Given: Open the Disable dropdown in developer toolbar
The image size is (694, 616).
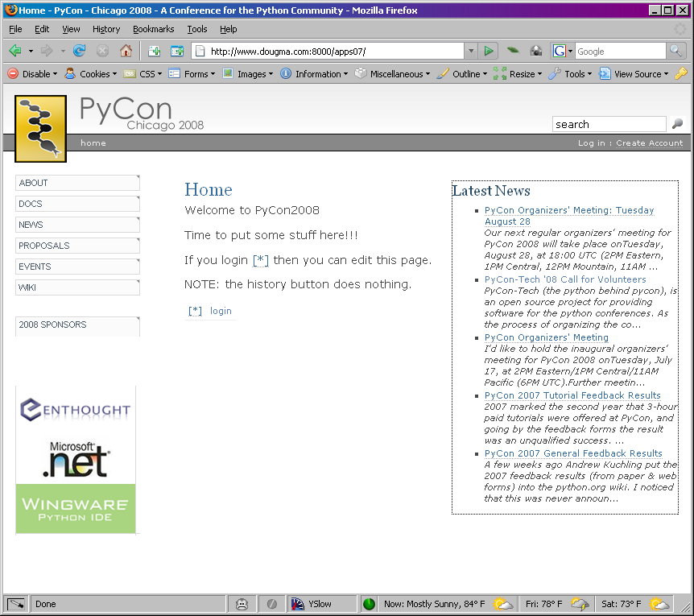Looking at the screenshot, I should 32,74.
